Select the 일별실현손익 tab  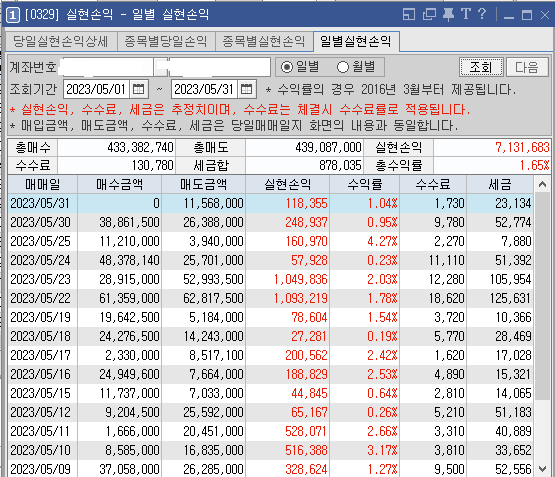[x=356, y=41]
